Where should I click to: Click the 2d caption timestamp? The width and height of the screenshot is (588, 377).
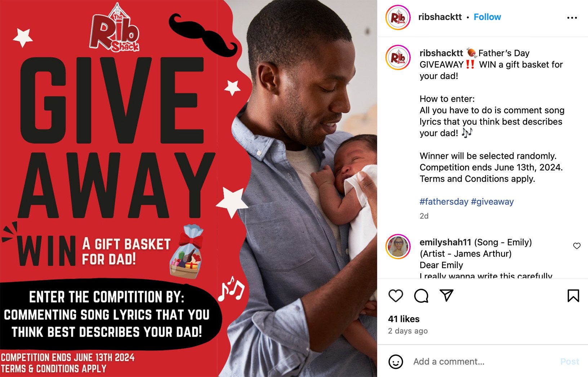click(424, 216)
